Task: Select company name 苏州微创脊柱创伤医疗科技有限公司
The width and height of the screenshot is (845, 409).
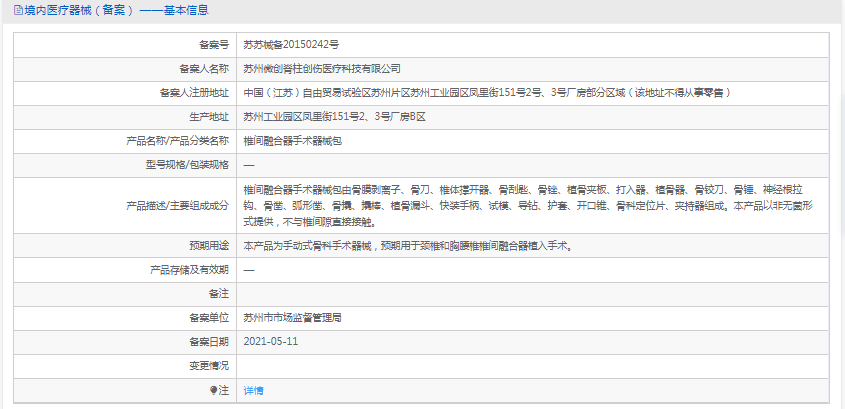Action: 322,69
